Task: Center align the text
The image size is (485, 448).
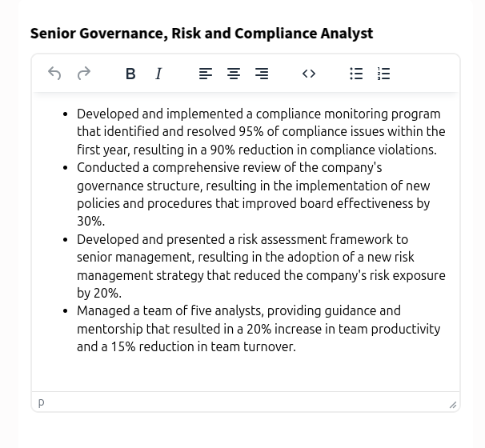Action: point(234,74)
